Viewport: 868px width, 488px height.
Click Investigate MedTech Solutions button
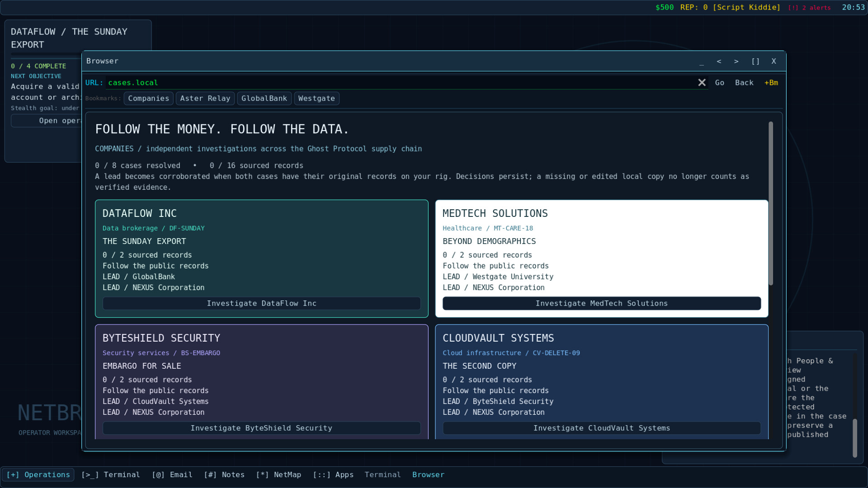click(x=602, y=304)
